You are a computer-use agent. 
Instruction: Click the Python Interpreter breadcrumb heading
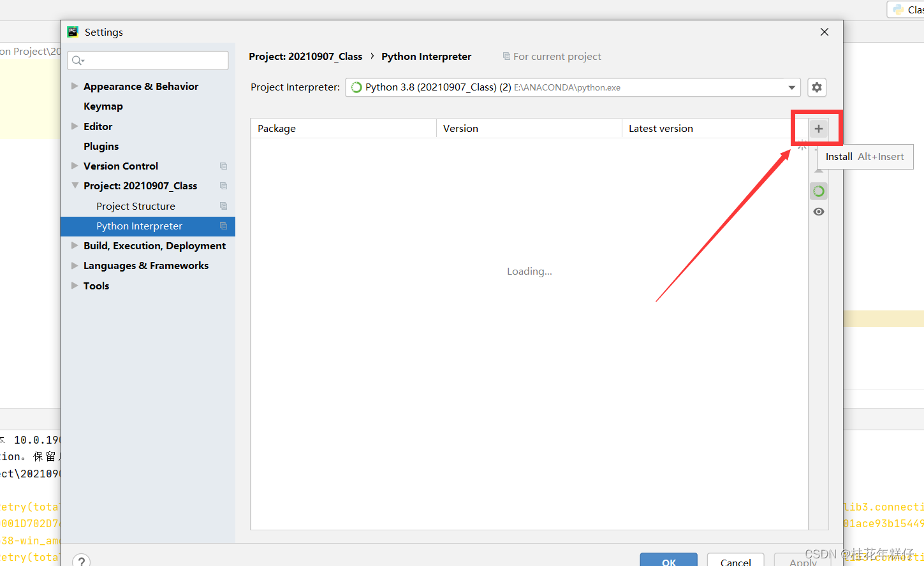(x=427, y=56)
